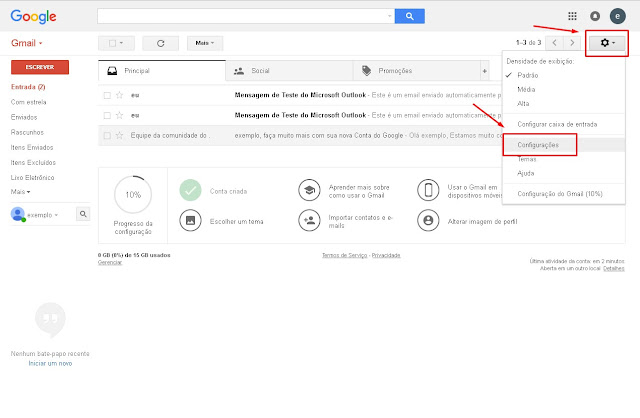Open Termos de Serviço link
The width and height of the screenshot is (640, 418).
[344, 255]
